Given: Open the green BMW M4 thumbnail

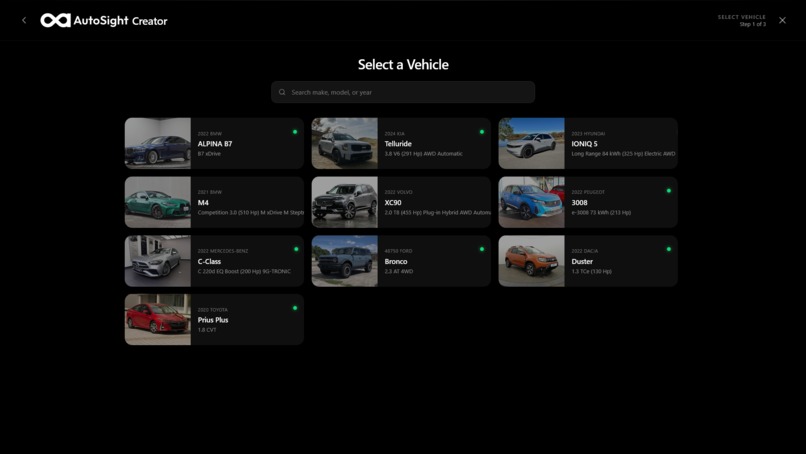Looking at the screenshot, I should point(158,202).
